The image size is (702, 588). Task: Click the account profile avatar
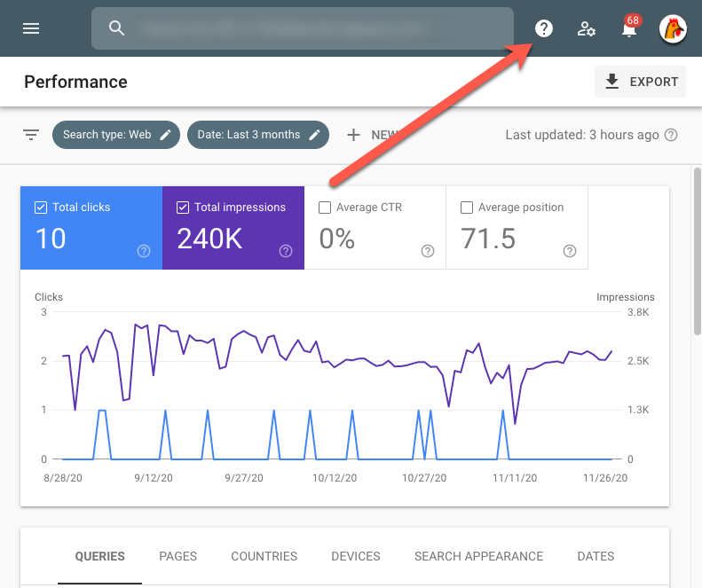(x=673, y=28)
